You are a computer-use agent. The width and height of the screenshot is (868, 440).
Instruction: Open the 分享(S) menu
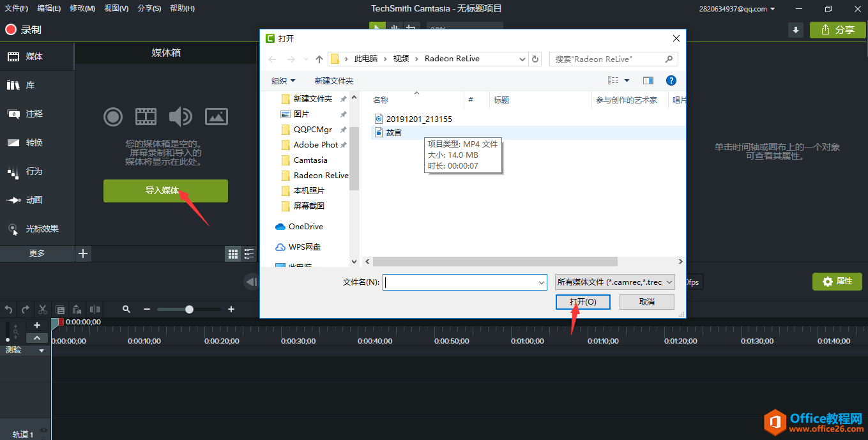click(149, 8)
